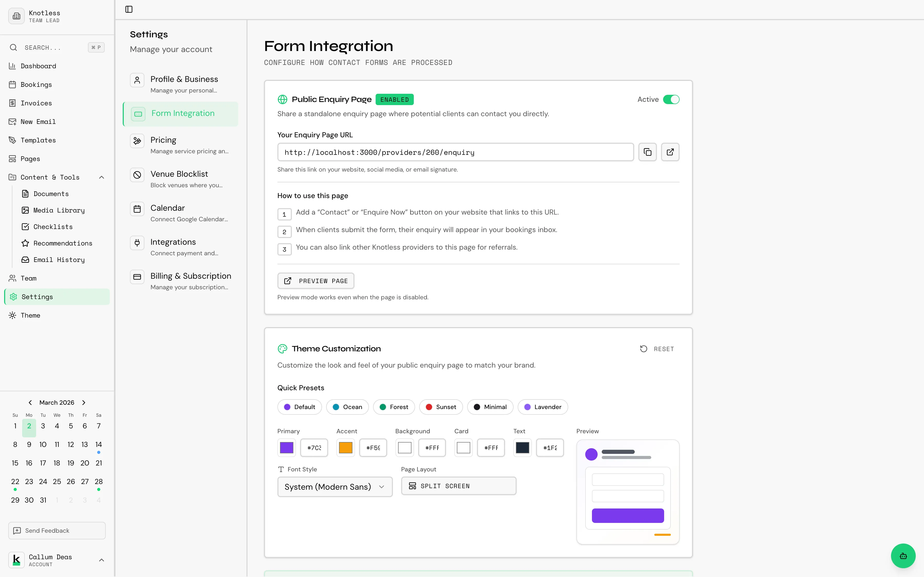Collapse the left sidebar panel
924x577 pixels.
click(128, 9)
